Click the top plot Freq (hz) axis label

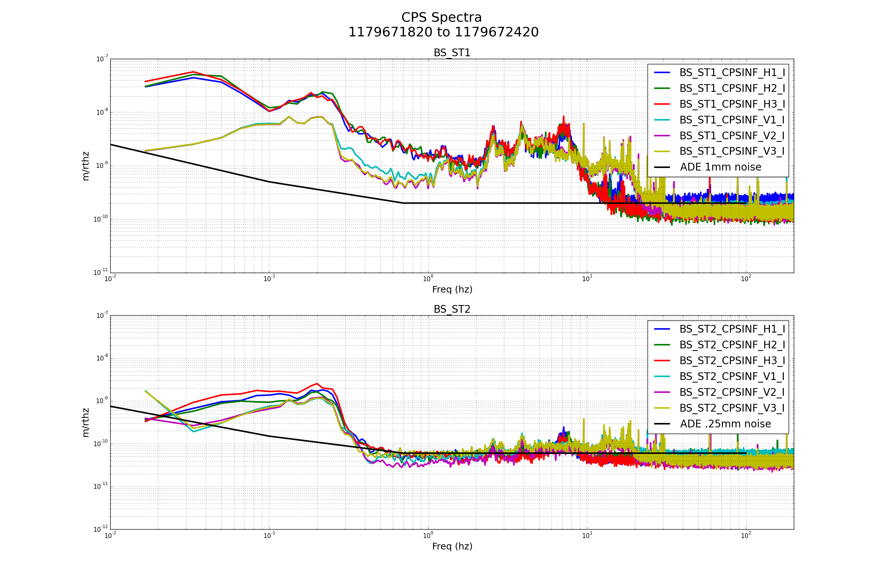point(452,290)
